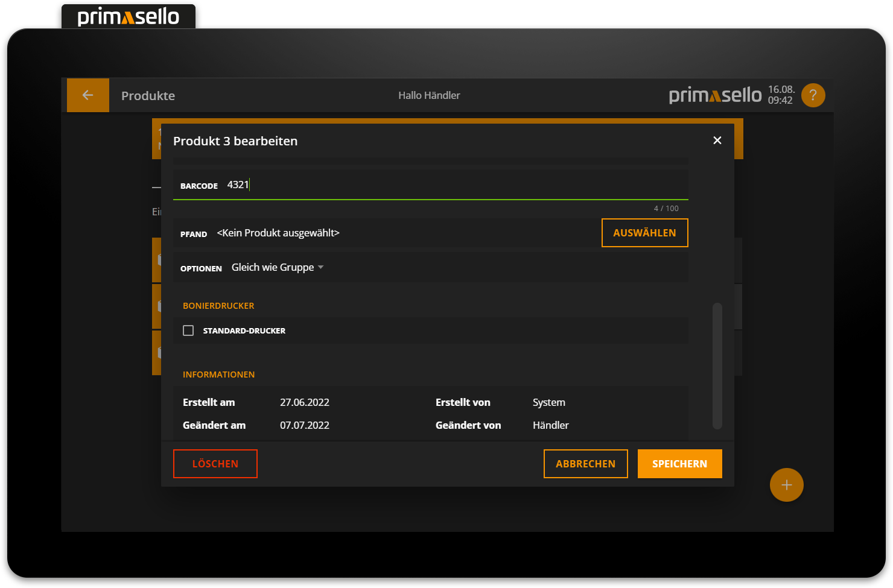Save changes with the Speichern button
893x588 pixels.
[x=679, y=464]
